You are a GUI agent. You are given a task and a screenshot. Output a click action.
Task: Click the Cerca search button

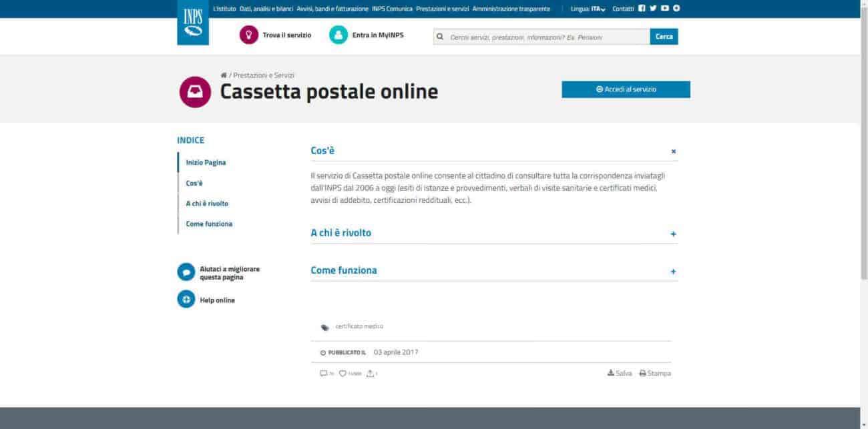[664, 37]
